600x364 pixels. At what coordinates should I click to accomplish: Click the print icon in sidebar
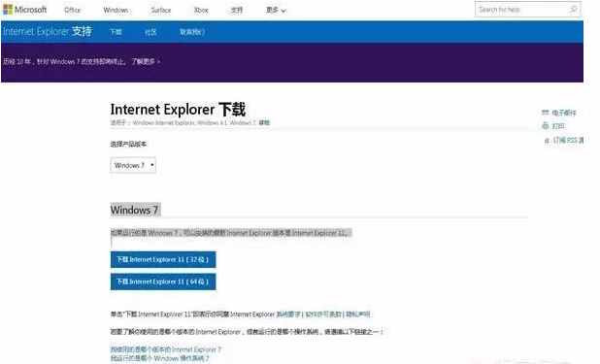pyautogui.click(x=546, y=126)
